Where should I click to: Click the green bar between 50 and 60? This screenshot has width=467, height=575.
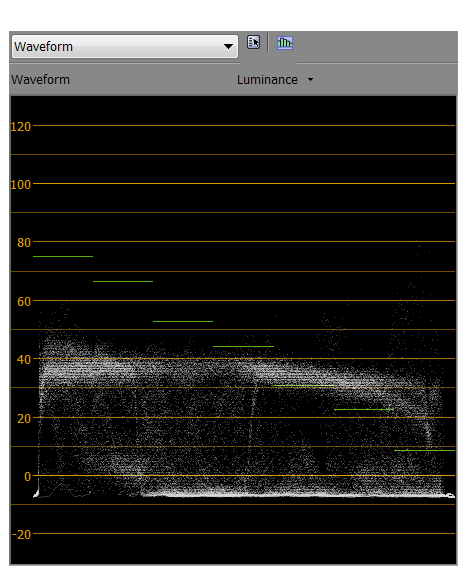(x=183, y=321)
